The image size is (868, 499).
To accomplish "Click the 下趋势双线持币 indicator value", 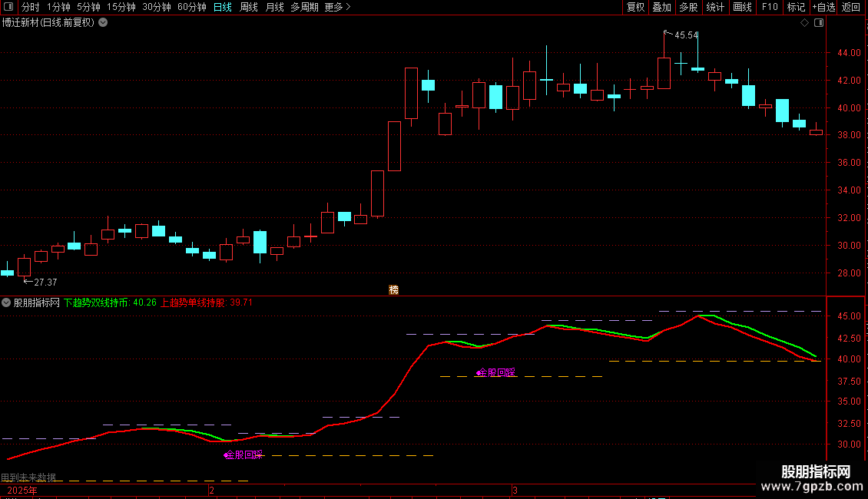I will 110,302.
